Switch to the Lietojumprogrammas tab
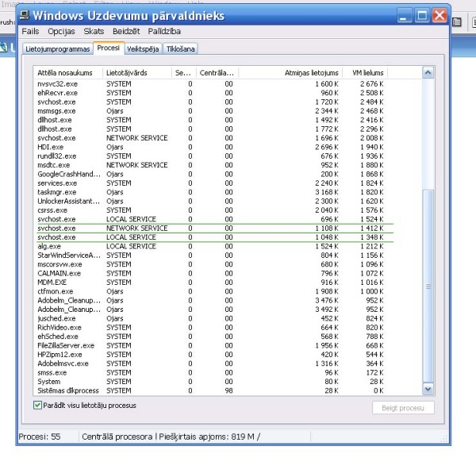Image resolution: width=476 pixels, height=473 pixels. [58, 49]
